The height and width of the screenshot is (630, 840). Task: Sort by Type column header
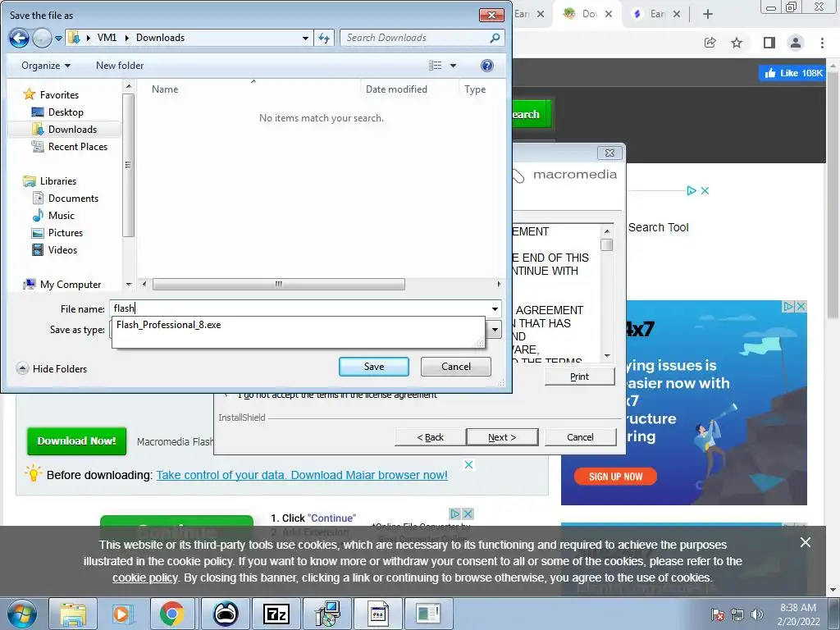pos(475,89)
